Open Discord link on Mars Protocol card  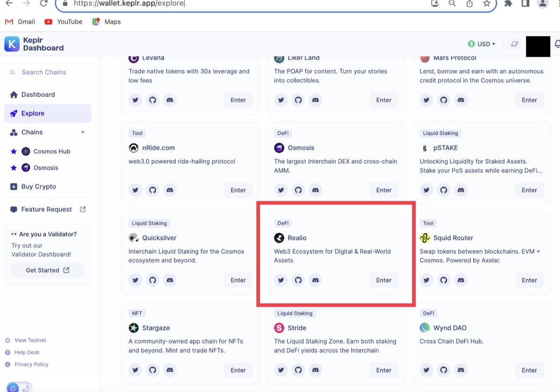[x=461, y=100]
